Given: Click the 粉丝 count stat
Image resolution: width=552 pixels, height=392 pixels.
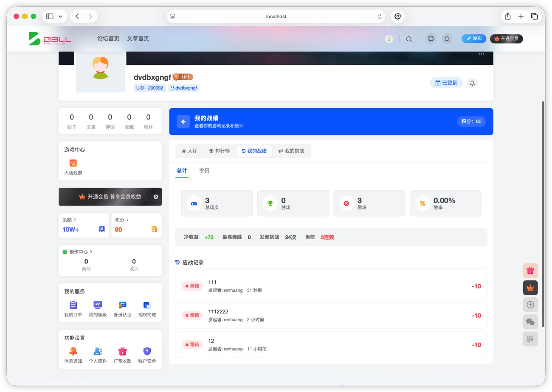Looking at the screenshot, I should (x=148, y=121).
